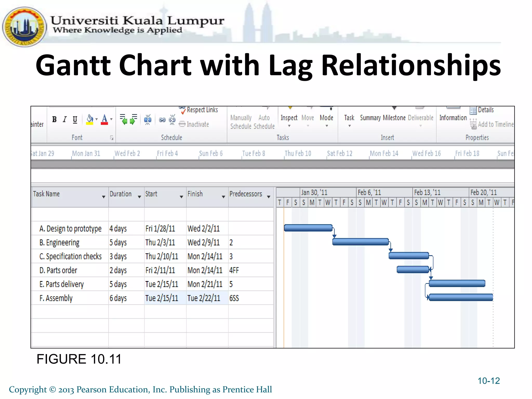The height and width of the screenshot is (399, 532).
Task: Apply the yellow background fill color
Action: click(x=90, y=120)
